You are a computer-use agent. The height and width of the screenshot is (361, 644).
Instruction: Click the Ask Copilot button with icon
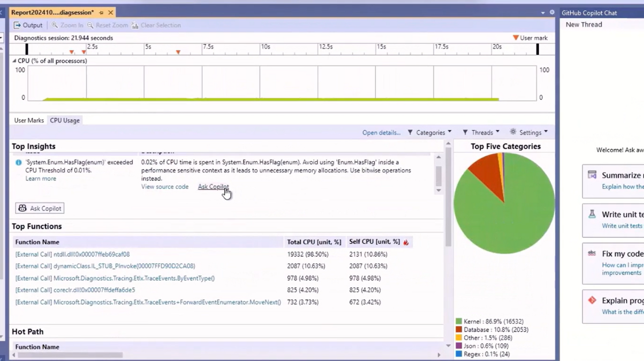click(40, 208)
